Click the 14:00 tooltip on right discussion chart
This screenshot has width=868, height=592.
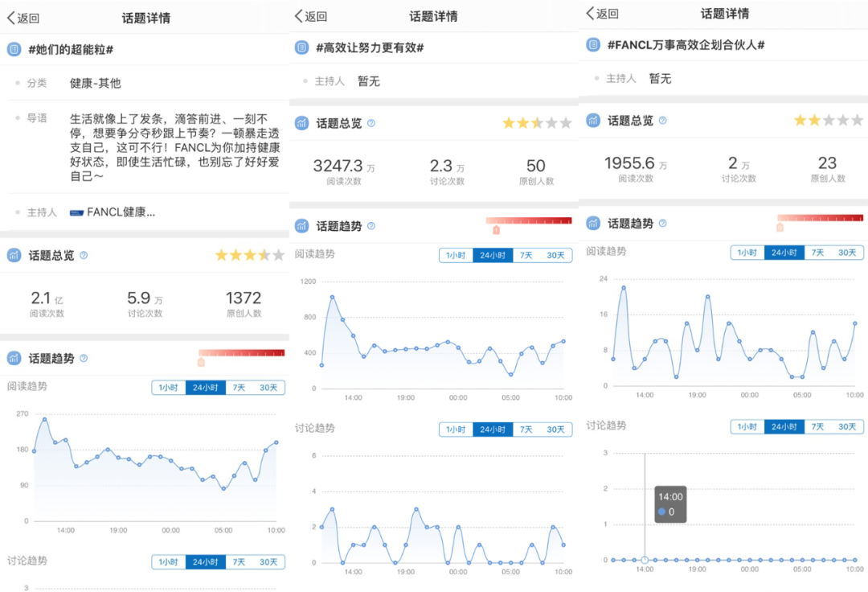point(669,504)
